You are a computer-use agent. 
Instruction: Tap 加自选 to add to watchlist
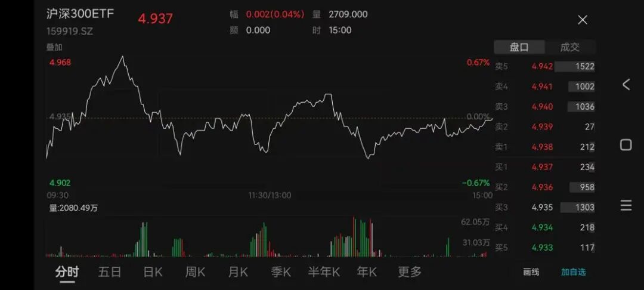point(573,272)
